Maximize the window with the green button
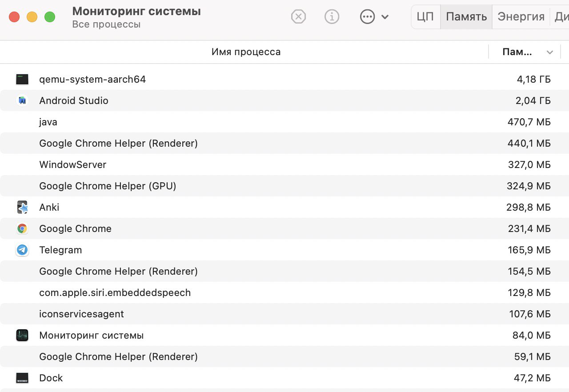Viewport: 569px width, 392px height. (50, 17)
